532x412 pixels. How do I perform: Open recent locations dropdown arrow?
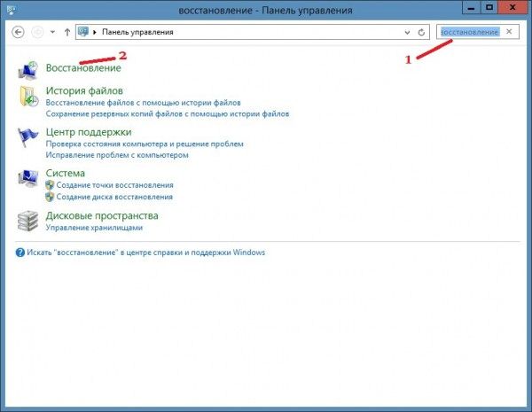(x=52, y=32)
